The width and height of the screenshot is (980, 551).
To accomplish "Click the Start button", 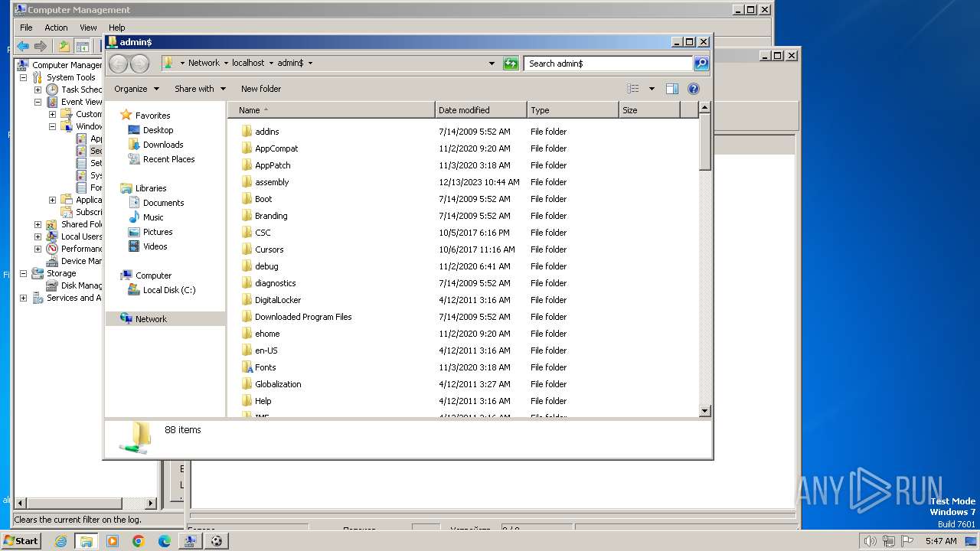I will [x=21, y=541].
